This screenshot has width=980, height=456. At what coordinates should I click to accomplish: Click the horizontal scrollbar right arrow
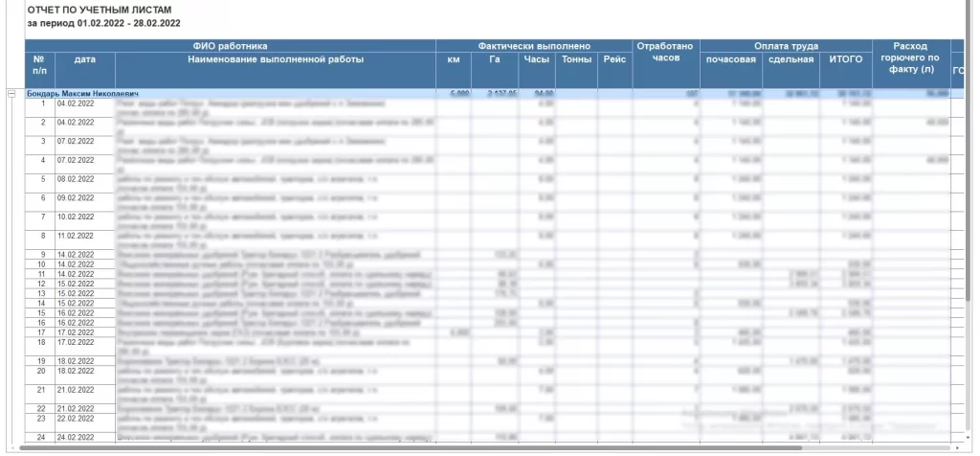[958, 448]
